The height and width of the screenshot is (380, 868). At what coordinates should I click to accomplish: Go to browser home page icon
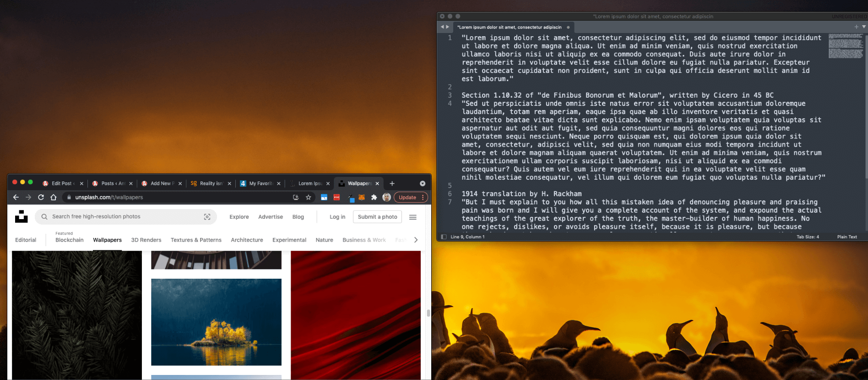pos(54,197)
